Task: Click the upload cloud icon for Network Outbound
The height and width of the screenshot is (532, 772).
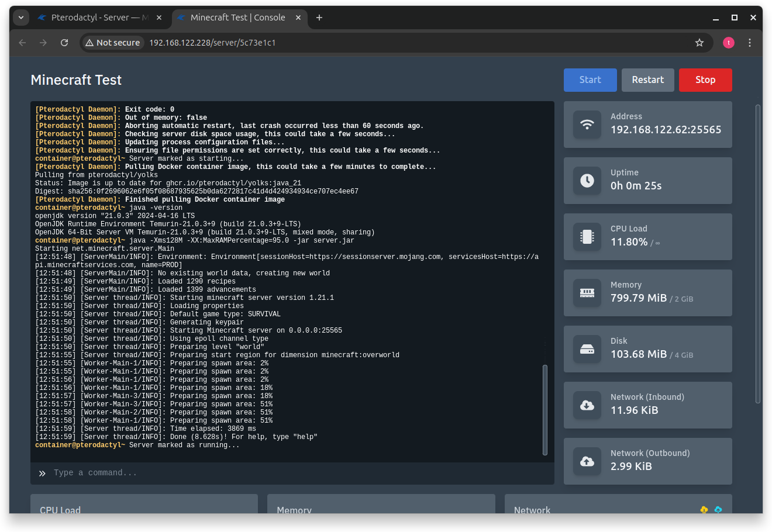Action: pyautogui.click(x=587, y=461)
